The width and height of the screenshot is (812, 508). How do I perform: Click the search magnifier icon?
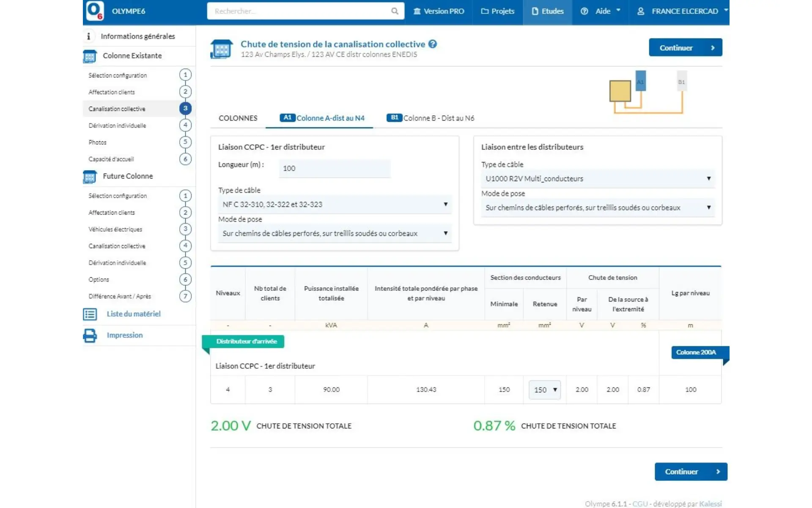tap(395, 11)
